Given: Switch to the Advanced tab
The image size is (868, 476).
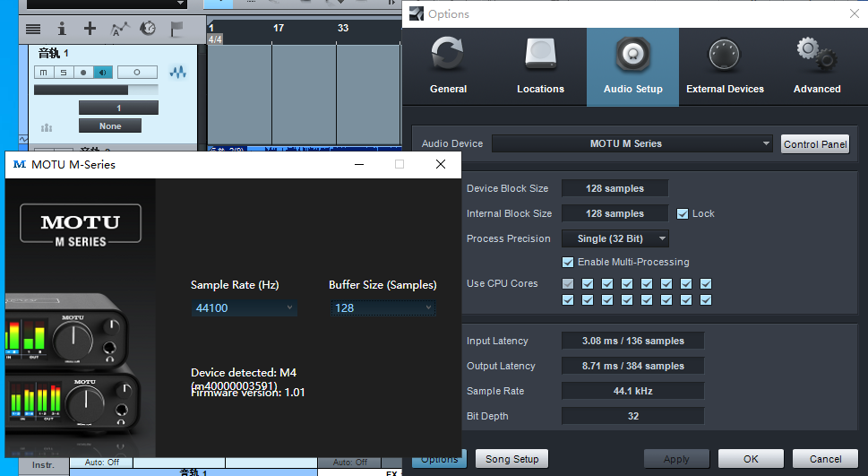Looking at the screenshot, I should tap(817, 66).
